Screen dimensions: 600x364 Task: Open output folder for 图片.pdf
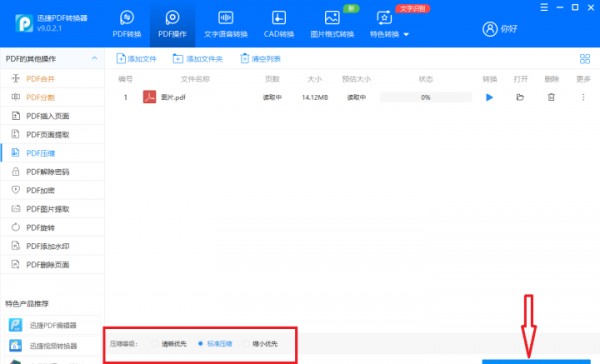coord(520,97)
